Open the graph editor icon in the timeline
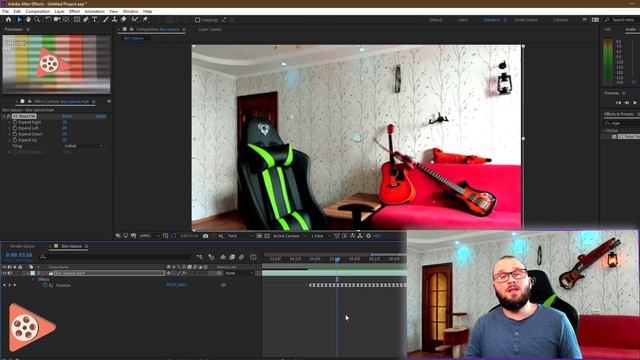Image resolution: width=640 pixels, height=360 pixels. (x=253, y=257)
